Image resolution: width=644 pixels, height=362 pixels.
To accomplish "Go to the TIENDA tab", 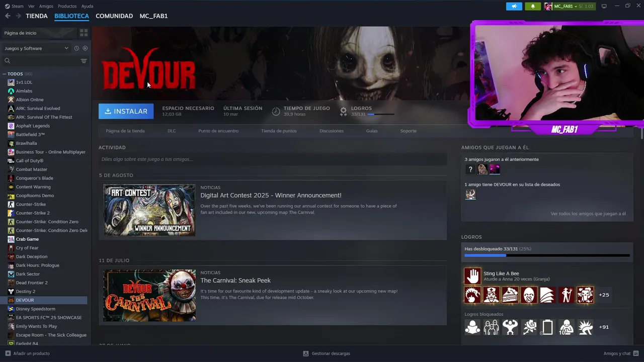I will (x=37, y=16).
